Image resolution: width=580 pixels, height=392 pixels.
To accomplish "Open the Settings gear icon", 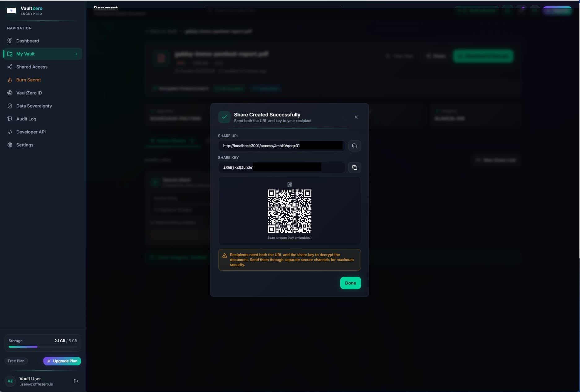I will (10, 145).
